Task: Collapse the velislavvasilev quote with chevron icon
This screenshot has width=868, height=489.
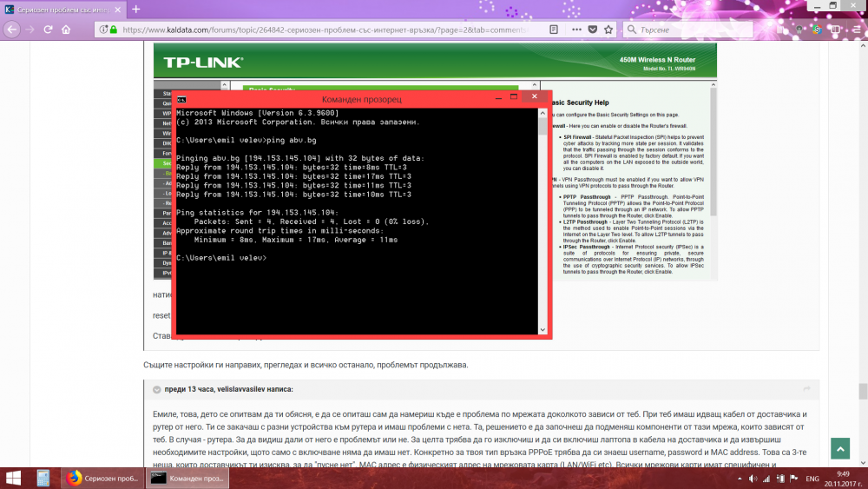Action: (156, 389)
